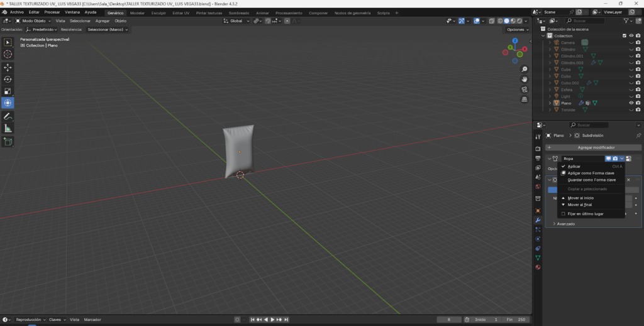Switch perspective/orthographic with the grid icon
The image size is (644, 326).
click(525, 99)
